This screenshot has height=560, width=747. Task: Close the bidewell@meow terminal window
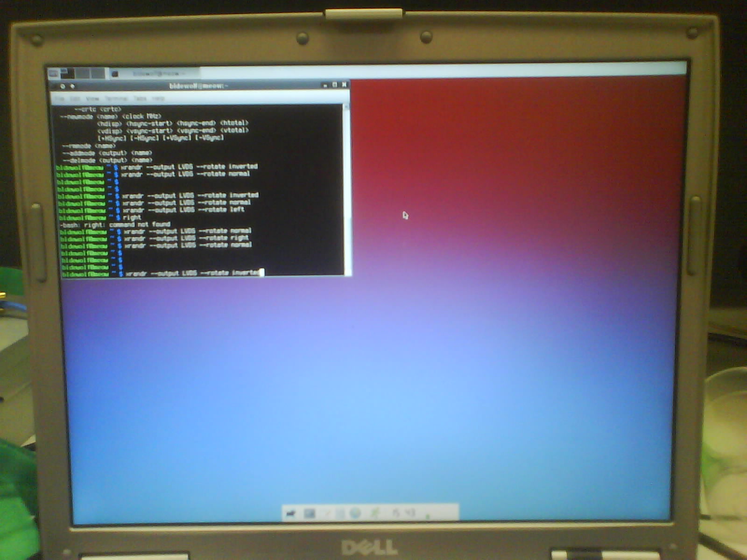coord(344,84)
